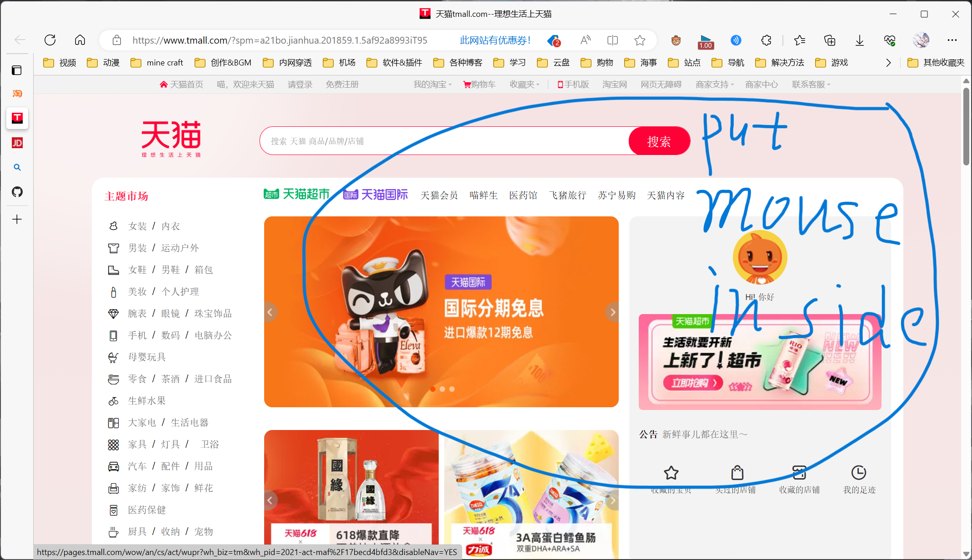The height and width of the screenshot is (560, 972).
Task: Open the JD sidebar shortcut
Action: pos(17,143)
